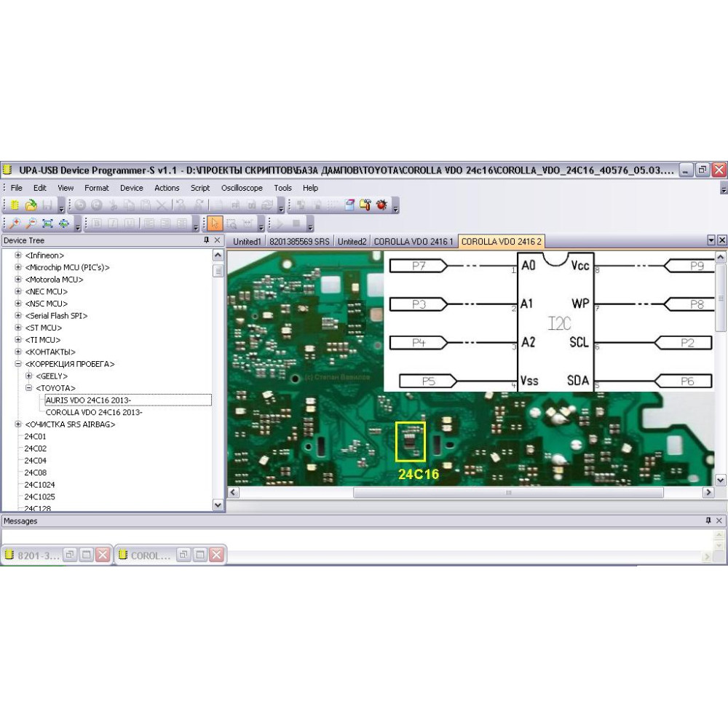Click the Fit image width icon
The width and height of the screenshot is (728, 728).
[63, 223]
